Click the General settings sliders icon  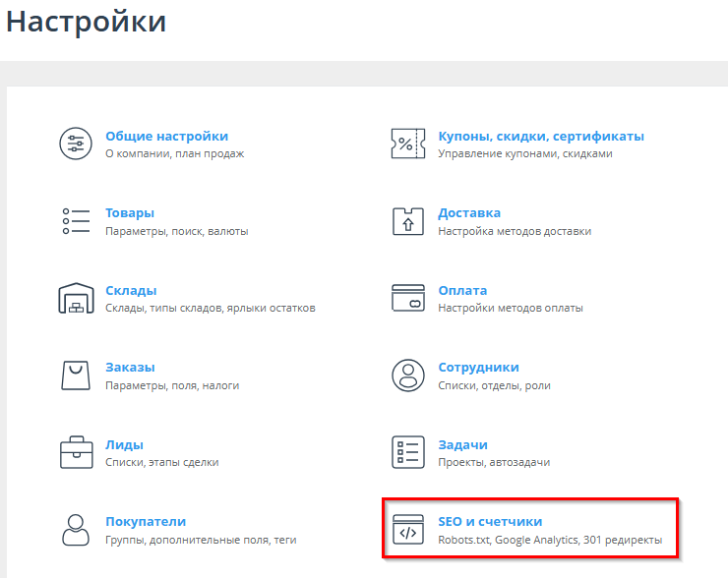76,144
